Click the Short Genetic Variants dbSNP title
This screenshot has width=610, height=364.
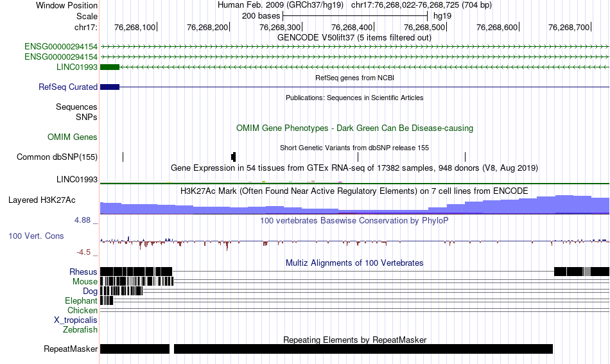point(354,148)
